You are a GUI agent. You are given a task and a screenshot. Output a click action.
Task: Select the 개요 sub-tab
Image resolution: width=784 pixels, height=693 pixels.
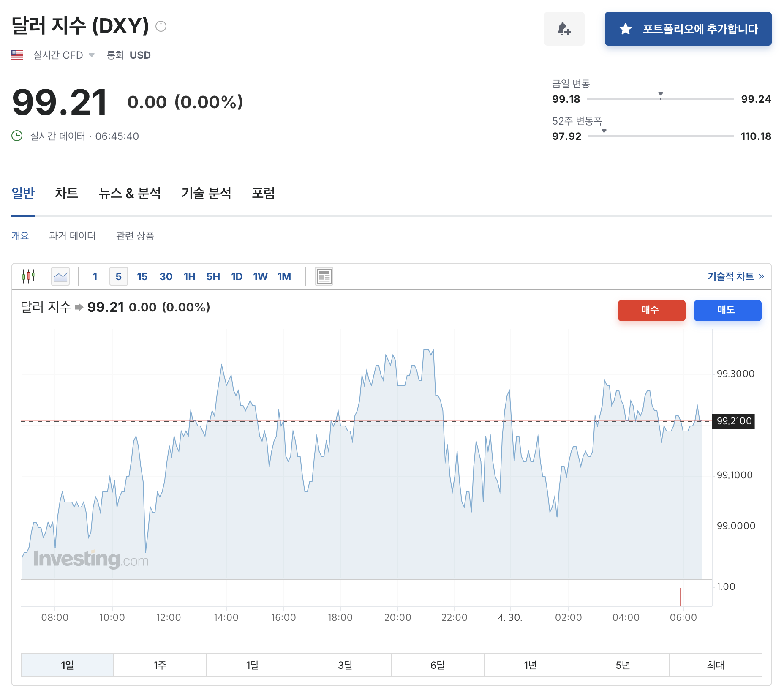point(20,235)
